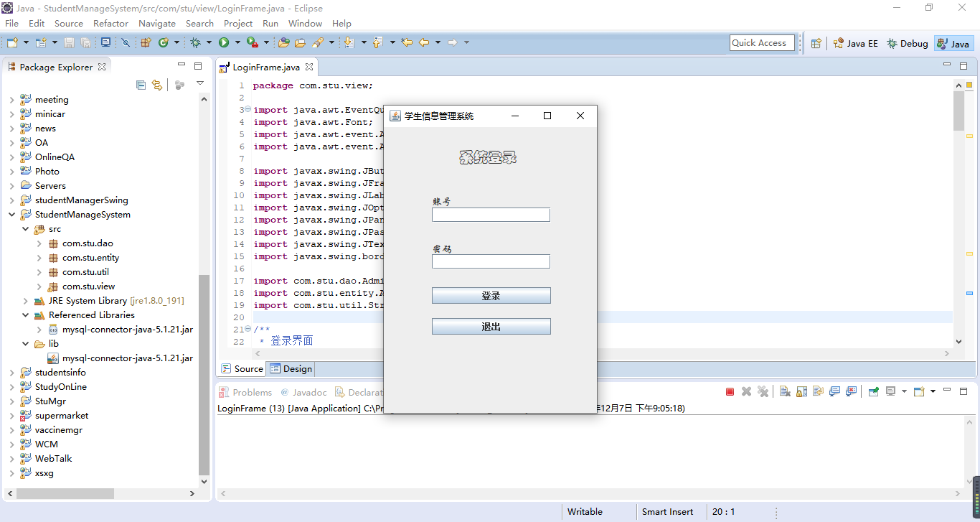This screenshot has height=522, width=980.
Task: Open the Refactor menu
Action: coord(110,23)
